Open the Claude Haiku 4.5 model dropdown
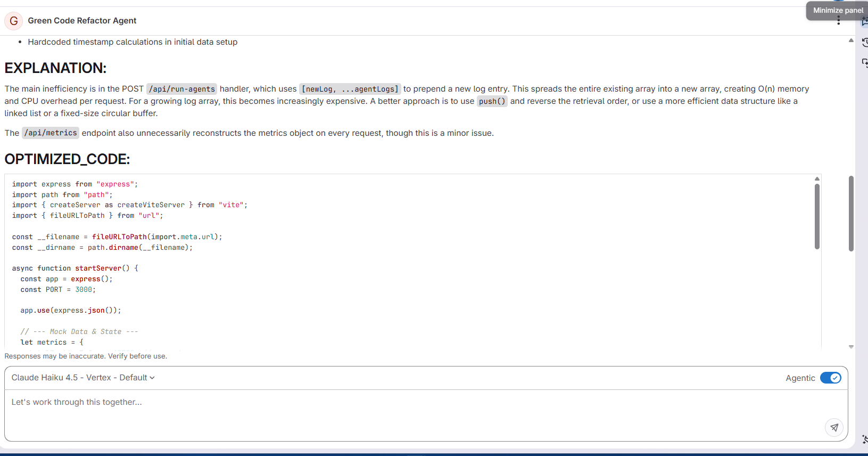 click(83, 378)
